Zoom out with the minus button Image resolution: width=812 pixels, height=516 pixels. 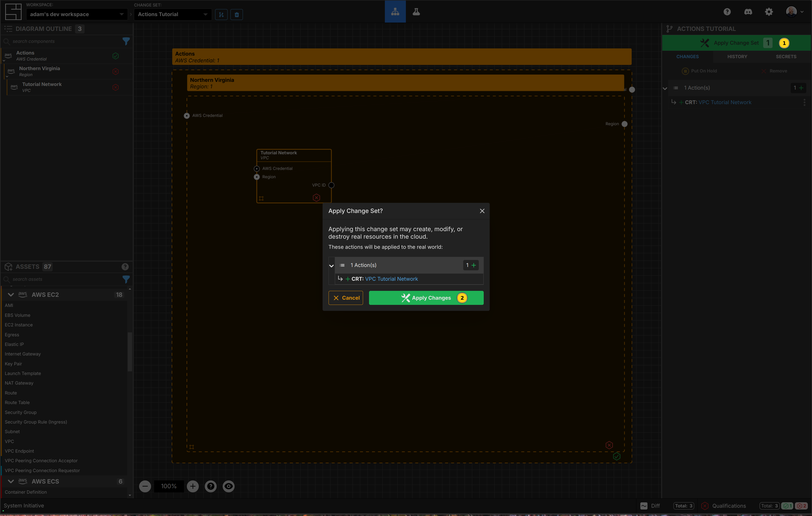coord(145,486)
